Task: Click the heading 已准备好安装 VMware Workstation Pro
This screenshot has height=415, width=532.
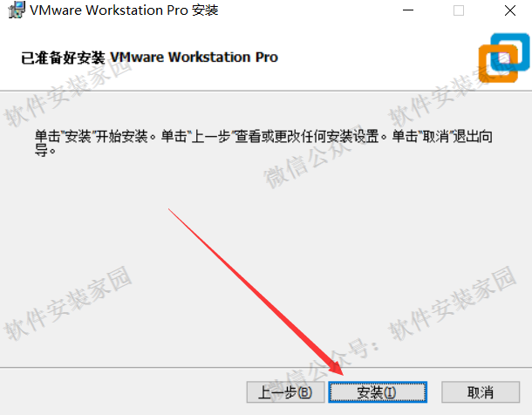Action: pyautogui.click(x=149, y=58)
